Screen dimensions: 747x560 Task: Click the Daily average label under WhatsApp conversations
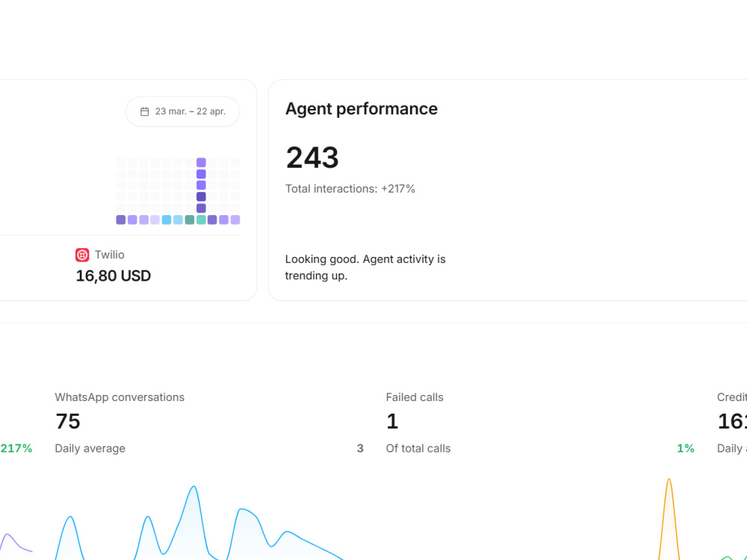click(x=90, y=448)
